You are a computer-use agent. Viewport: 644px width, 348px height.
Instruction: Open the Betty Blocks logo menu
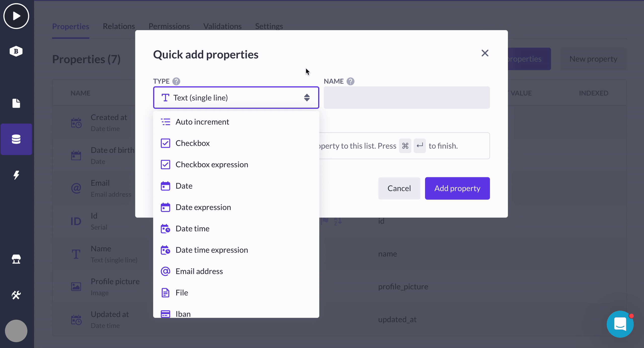pos(16,51)
